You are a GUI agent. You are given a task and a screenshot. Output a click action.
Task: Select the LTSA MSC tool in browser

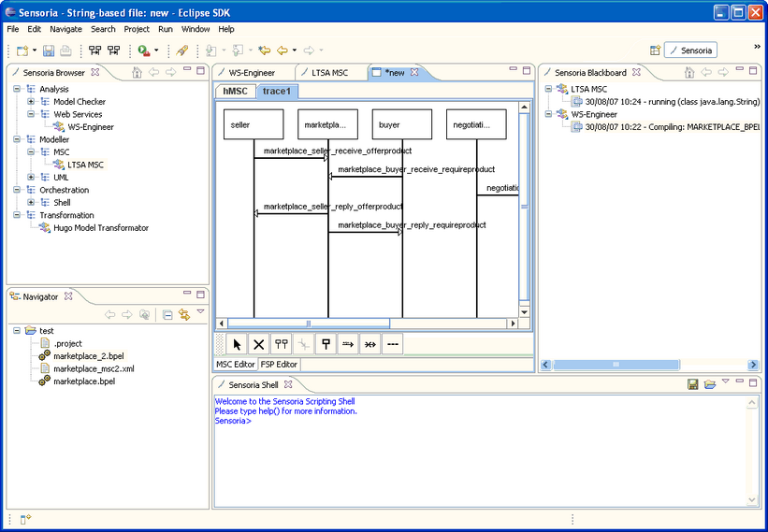tap(80, 165)
